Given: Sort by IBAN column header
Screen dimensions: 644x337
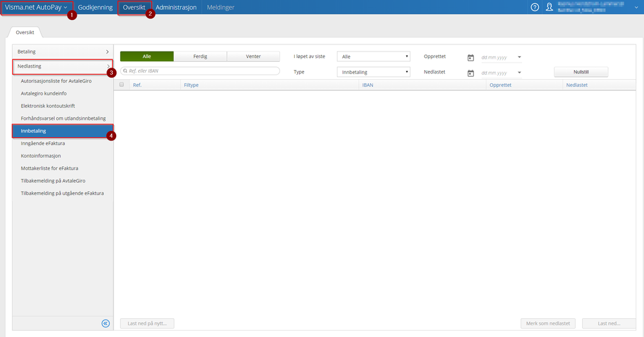Looking at the screenshot, I should [x=368, y=85].
